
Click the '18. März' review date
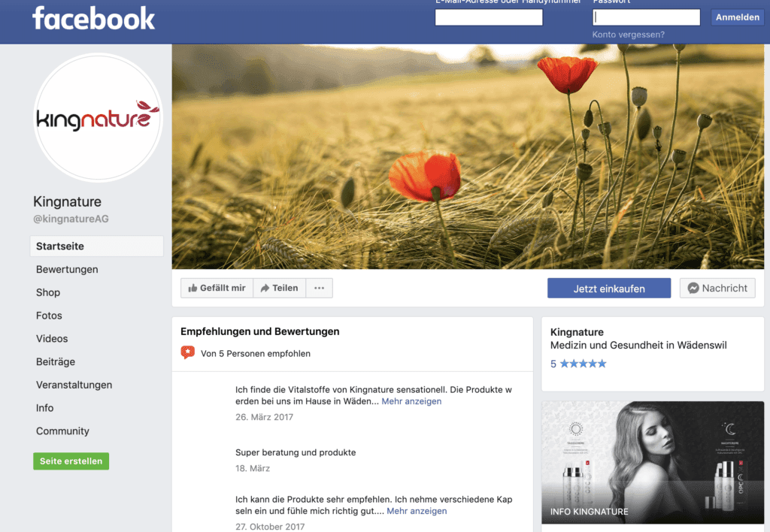coord(253,468)
